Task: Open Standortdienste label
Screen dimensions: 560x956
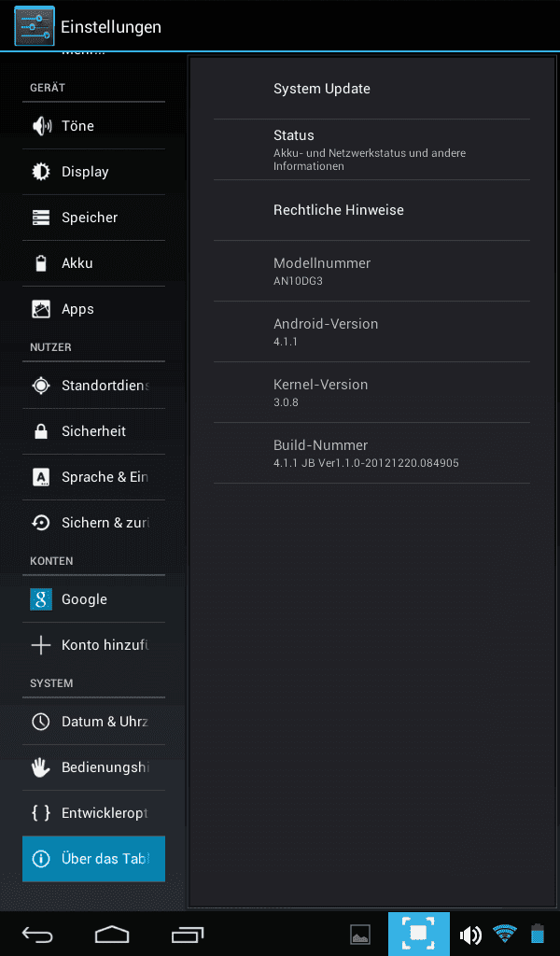Action: [x=105, y=386]
